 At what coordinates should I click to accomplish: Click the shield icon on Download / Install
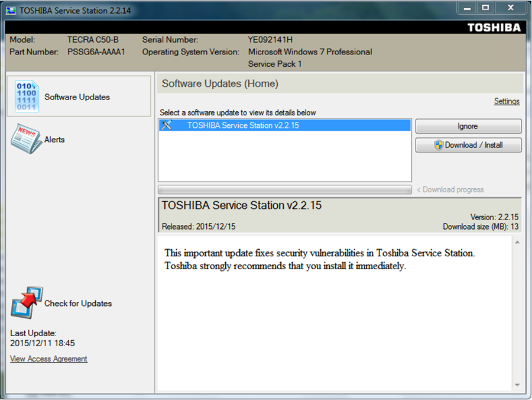(439, 145)
